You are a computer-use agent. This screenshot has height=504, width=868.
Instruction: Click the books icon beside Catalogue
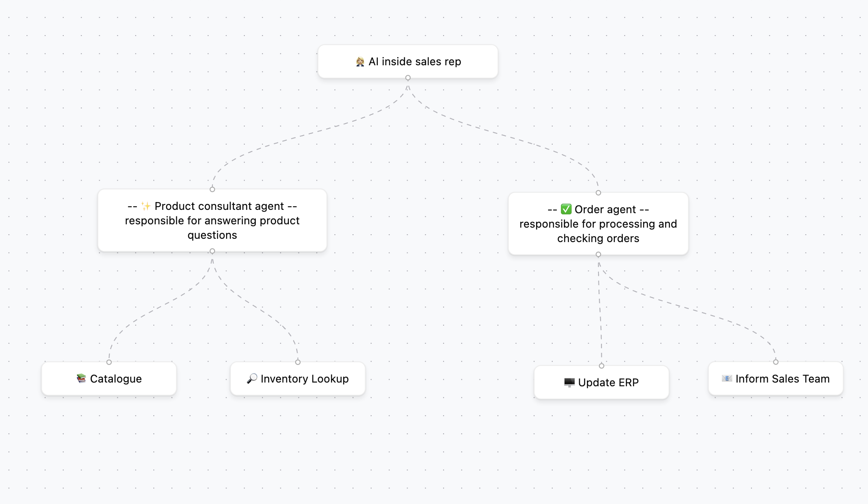pos(81,378)
